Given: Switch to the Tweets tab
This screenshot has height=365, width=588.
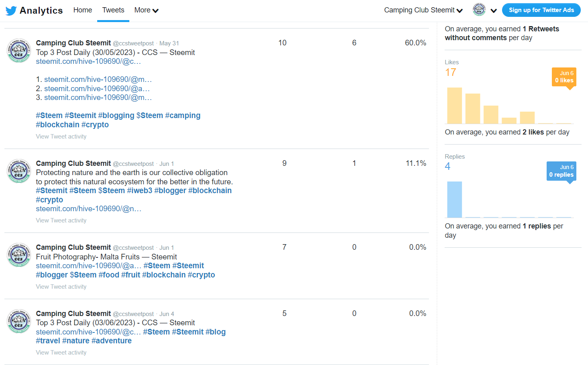Looking at the screenshot, I should tap(113, 10).
